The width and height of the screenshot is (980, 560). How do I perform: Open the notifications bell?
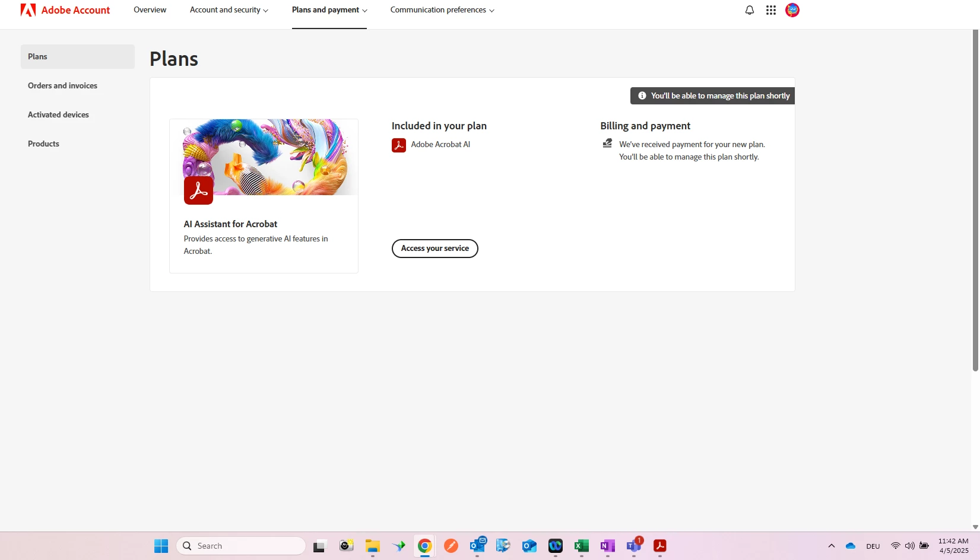tap(750, 10)
